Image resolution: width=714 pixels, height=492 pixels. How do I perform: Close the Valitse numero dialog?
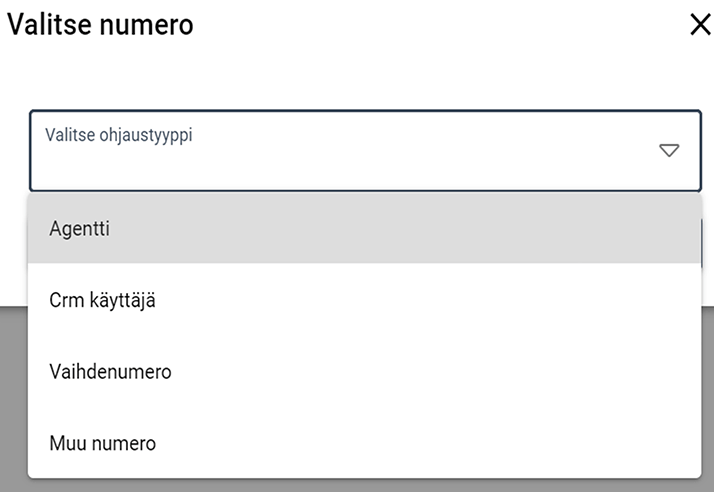pos(700,25)
